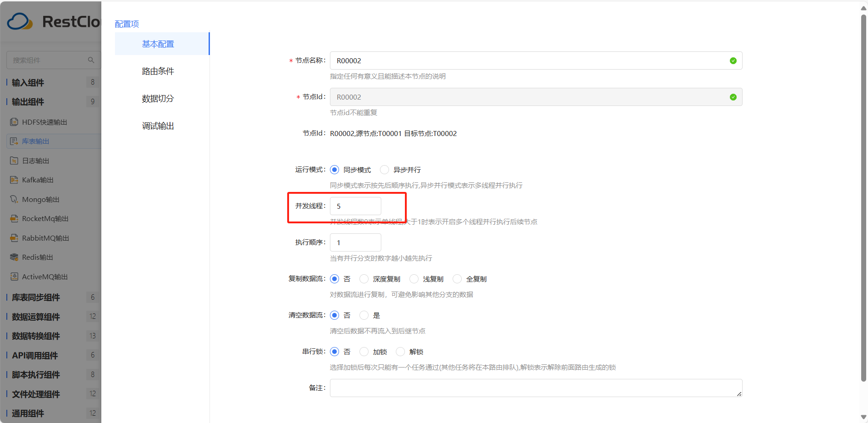Click the Mongo输出 list item text
This screenshot has height=423, width=868.
coord(41,199)
